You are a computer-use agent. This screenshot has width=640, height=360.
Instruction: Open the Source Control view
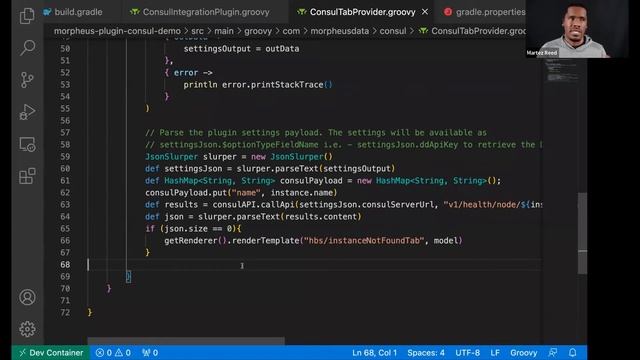click(27, 80)
